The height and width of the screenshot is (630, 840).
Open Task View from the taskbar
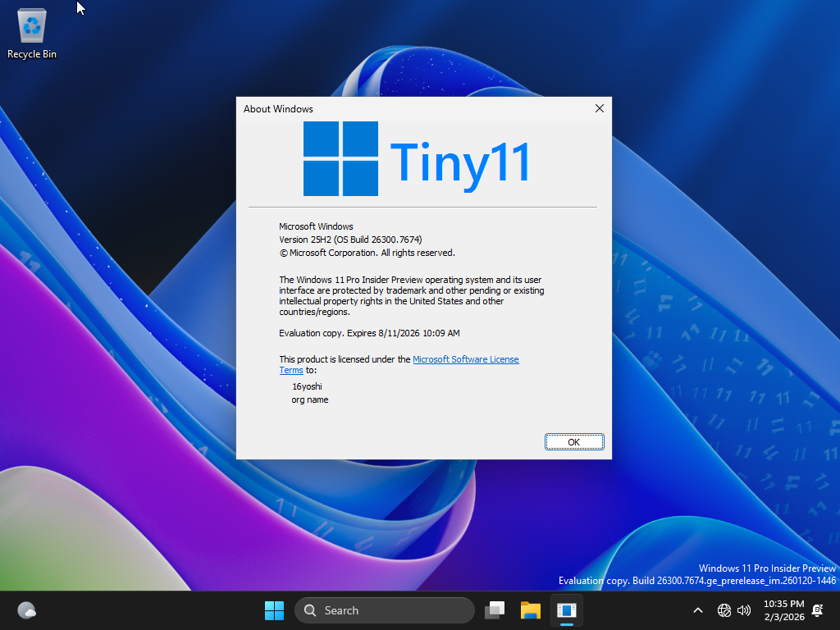495,610
